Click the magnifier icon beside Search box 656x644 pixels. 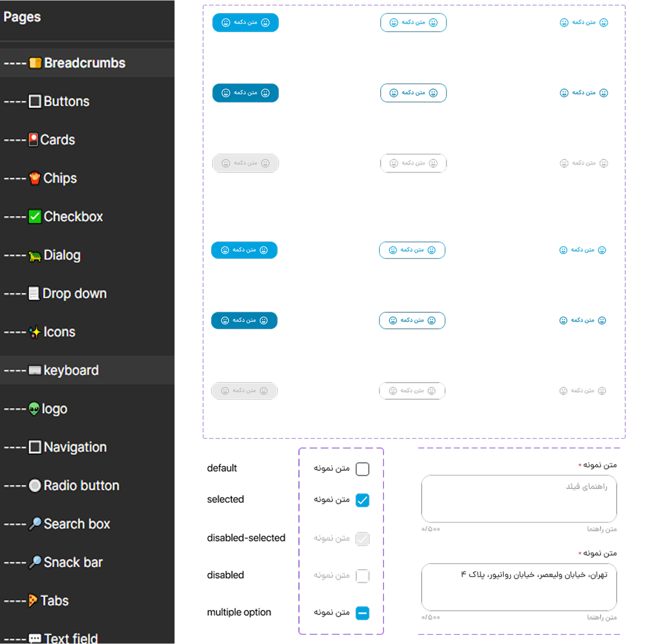35,524
